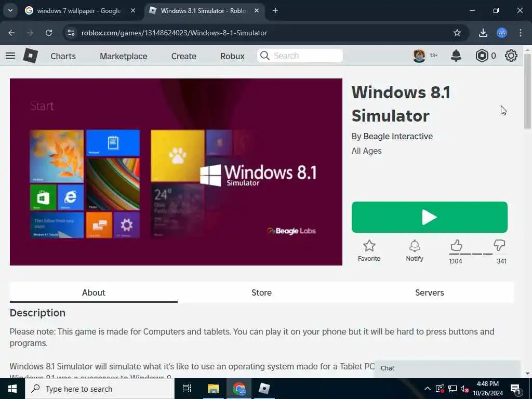Click the Windows 8.1 Simulator game thumbnail
The height and width of the screenshot is (399, 532).
[x=176, y=172]
